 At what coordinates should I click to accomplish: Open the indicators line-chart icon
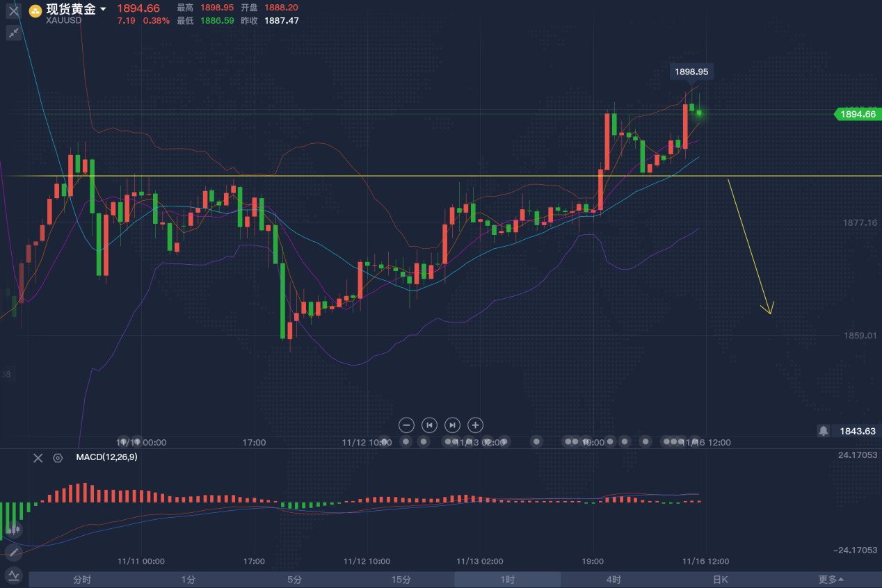tap(13, 575)
